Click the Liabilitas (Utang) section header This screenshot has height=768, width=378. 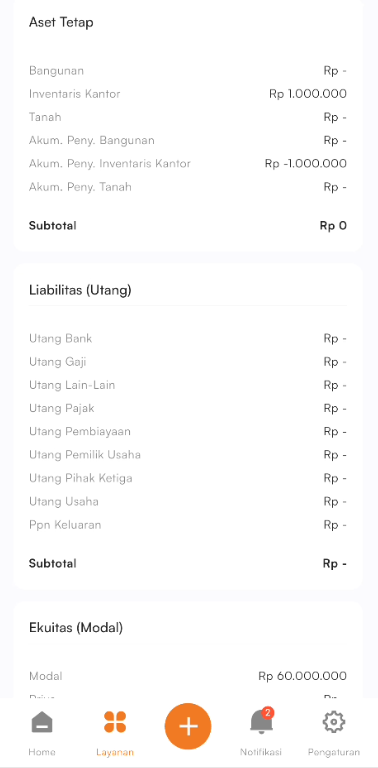coord(80,290)
